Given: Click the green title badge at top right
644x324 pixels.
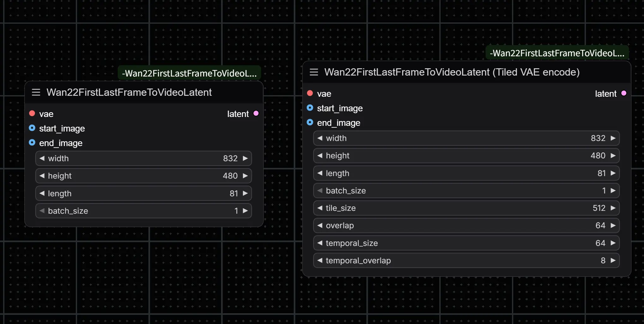Looking at the screenshot, I should pos(557,53).
